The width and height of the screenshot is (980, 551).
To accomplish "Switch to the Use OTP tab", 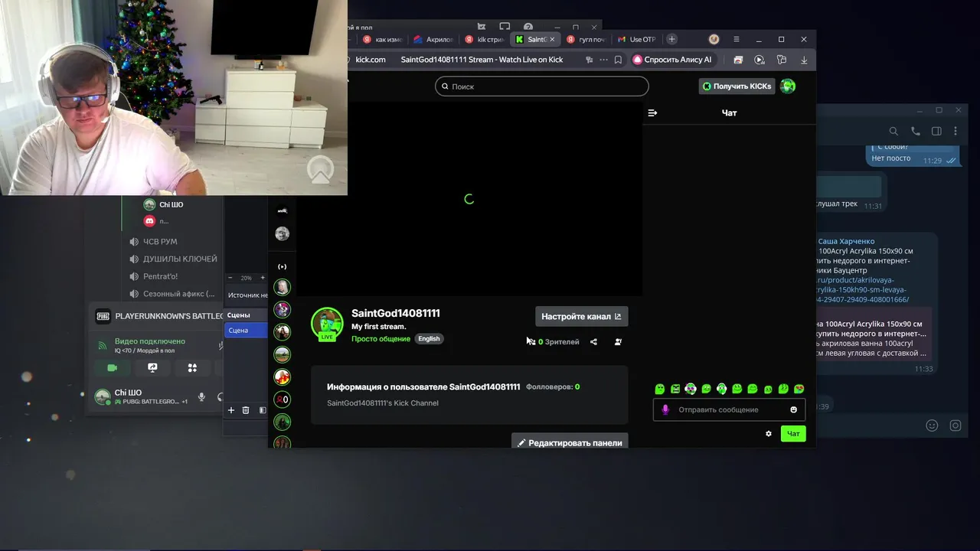I will tap(637, 39).
